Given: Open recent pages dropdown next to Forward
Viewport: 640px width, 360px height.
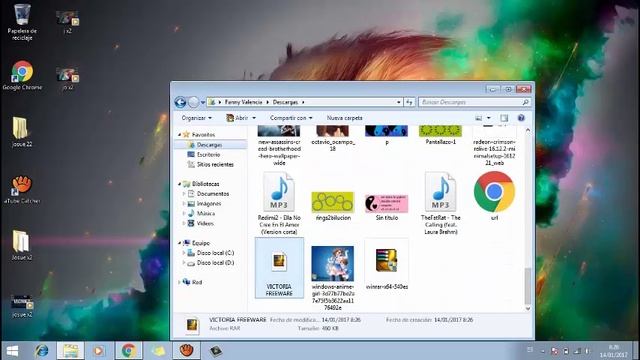Looking at the screenshot, I should (x=203, y=102).
